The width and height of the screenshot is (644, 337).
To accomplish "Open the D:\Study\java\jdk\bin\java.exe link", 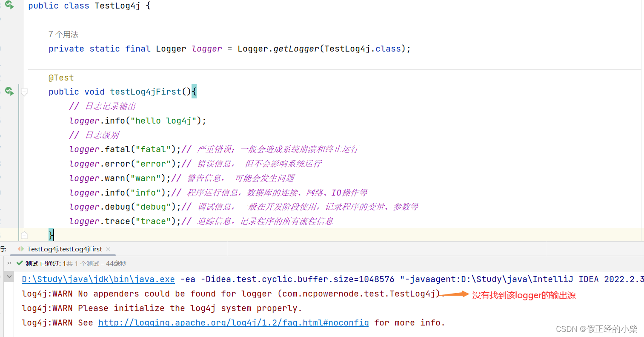I will pyautogui.click(x=98, y=279).
